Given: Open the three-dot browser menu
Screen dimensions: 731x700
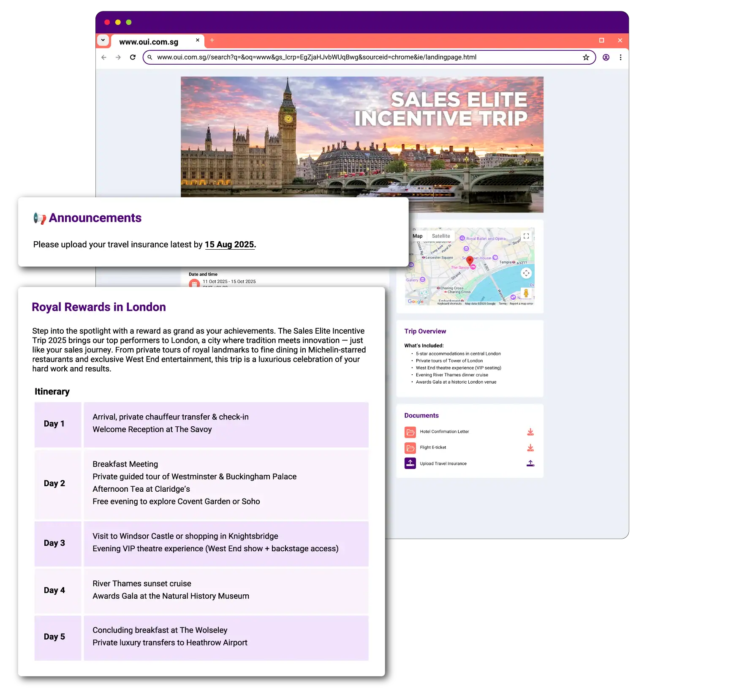Looking at the screenshot, I should pyautogui.click(x=620, y=57).
